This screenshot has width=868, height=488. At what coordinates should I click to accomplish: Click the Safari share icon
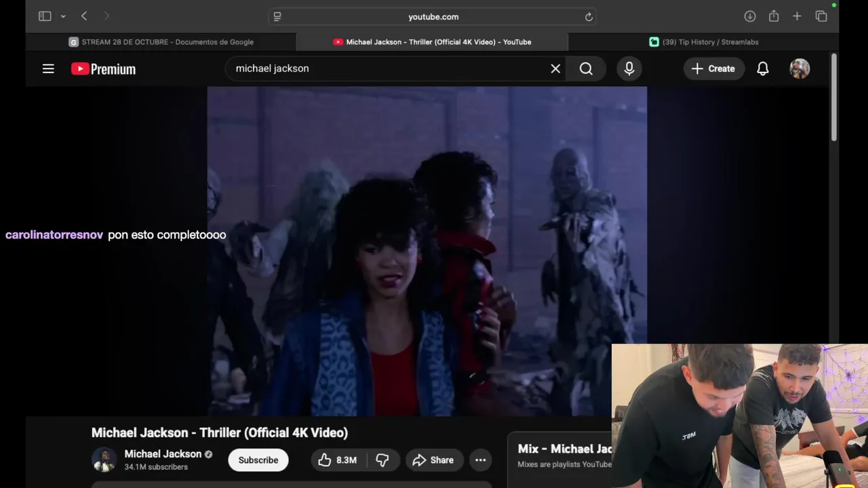[774, 16]
